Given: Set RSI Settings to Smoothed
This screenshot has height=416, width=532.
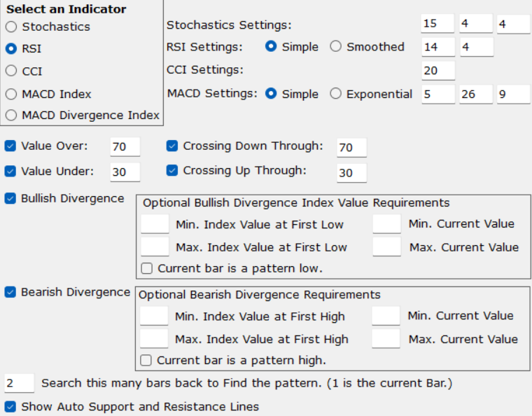Looking at the screenshot, I should [x=336, y=47].
